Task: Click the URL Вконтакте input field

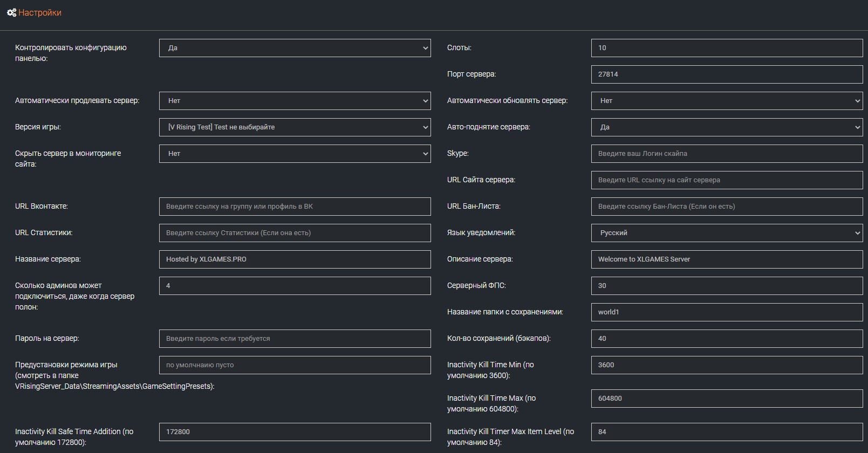Action: [x=295, y=207]
